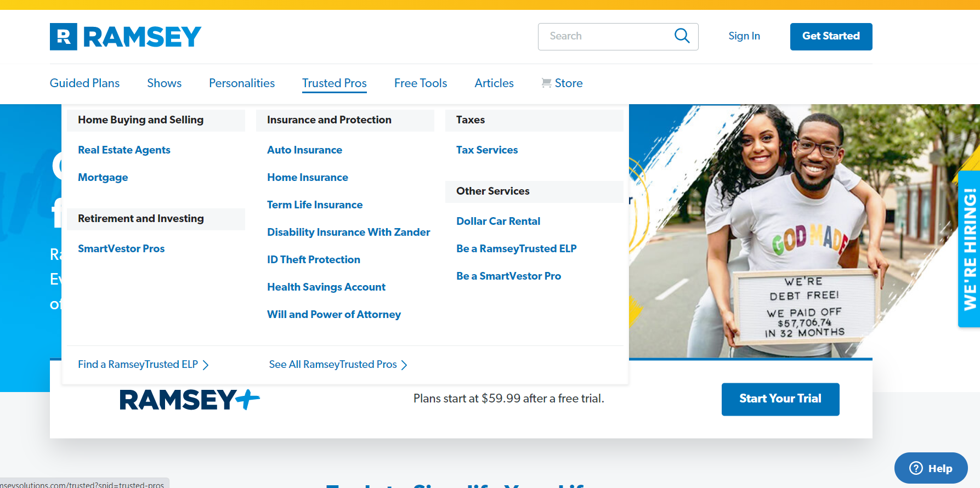This screenshot has width=980, height=488.
Task: Select Be a RamseyTrusted ELP link
Action: tap(517, 248)
